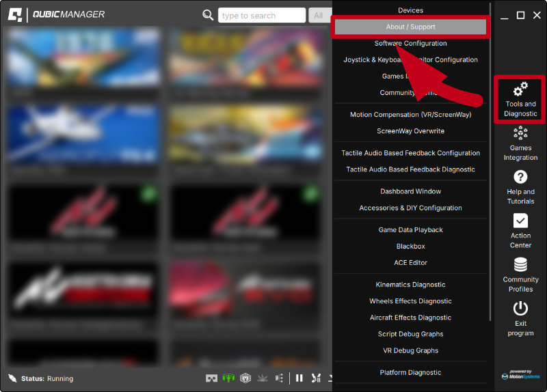The height and width of the screenshot is (392, 547).
Task: Pause motion with the pause button
Action: [x=299, y=378]
